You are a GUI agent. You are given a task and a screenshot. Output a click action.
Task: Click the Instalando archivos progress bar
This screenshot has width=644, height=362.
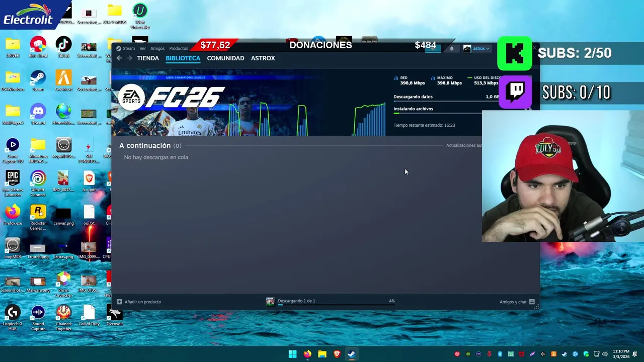(438, 113)
